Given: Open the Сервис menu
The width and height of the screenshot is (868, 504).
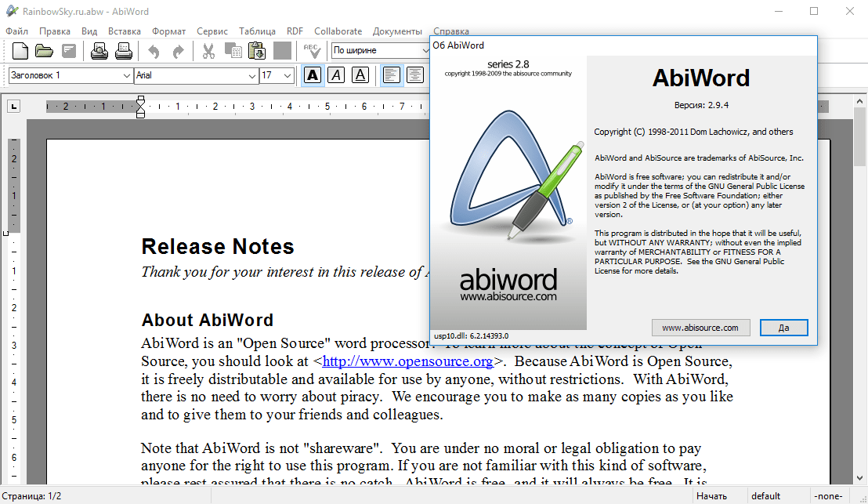Looking at the screenshot, I should [x=212, y=31].
